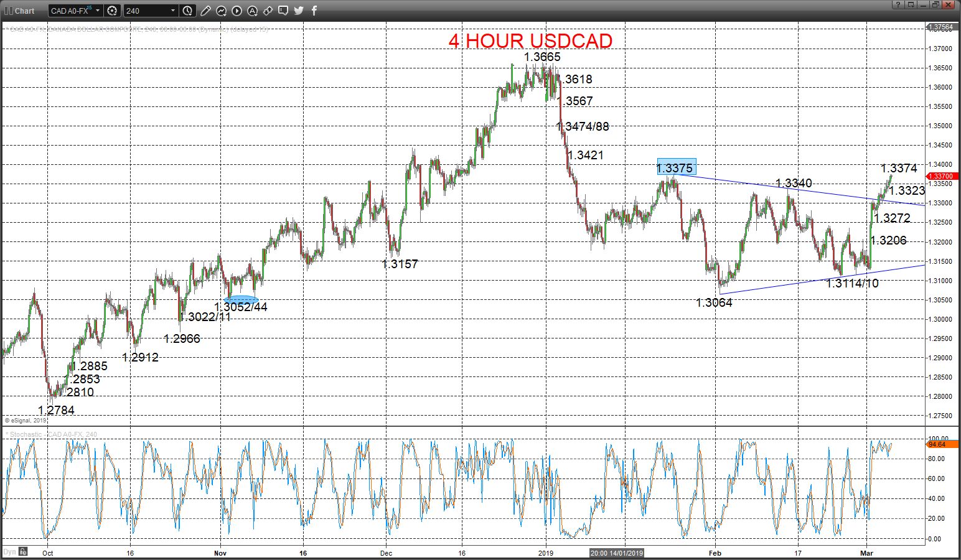
Task: Open the quote note bubble icon
Action: (x=283, y=11)
